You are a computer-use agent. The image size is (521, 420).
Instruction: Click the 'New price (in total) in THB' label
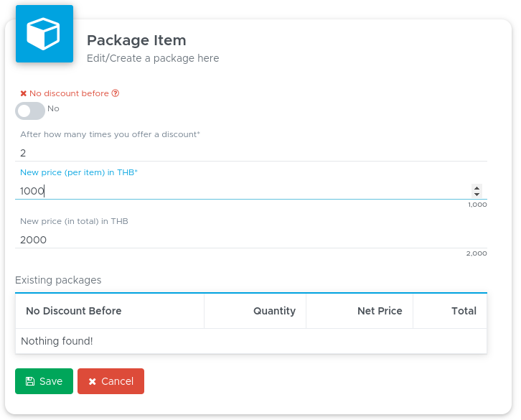tap(74, 221)
